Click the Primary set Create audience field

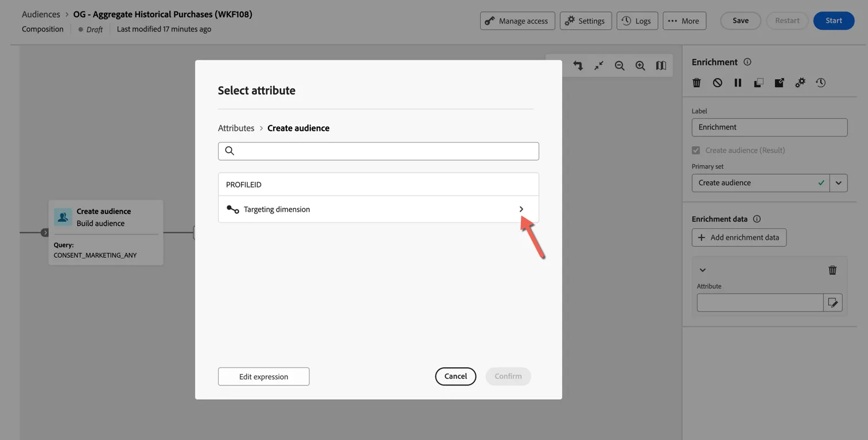click(761, 183)
